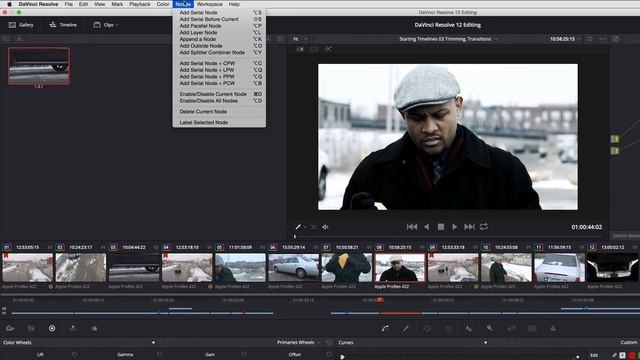Viewport: 640px width, 360px height.
Task: Open the Power Window palette icon
Action: [x=427, y=328]
